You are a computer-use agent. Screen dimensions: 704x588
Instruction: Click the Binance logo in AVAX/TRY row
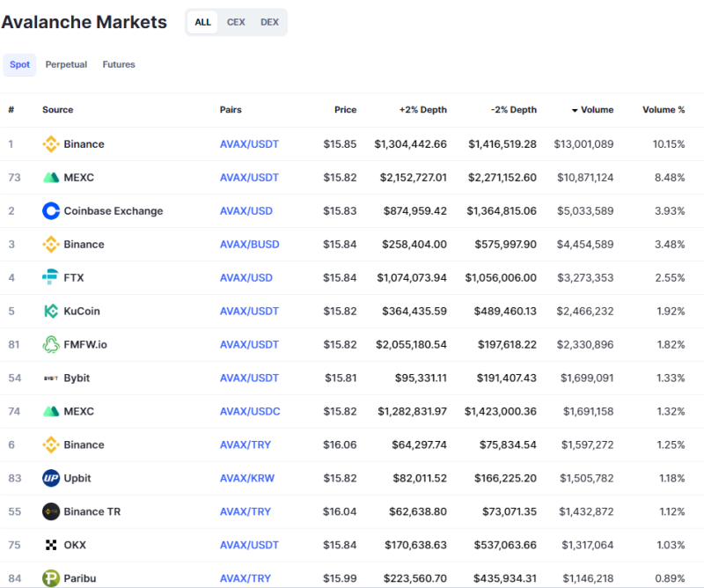click(51, 445)
